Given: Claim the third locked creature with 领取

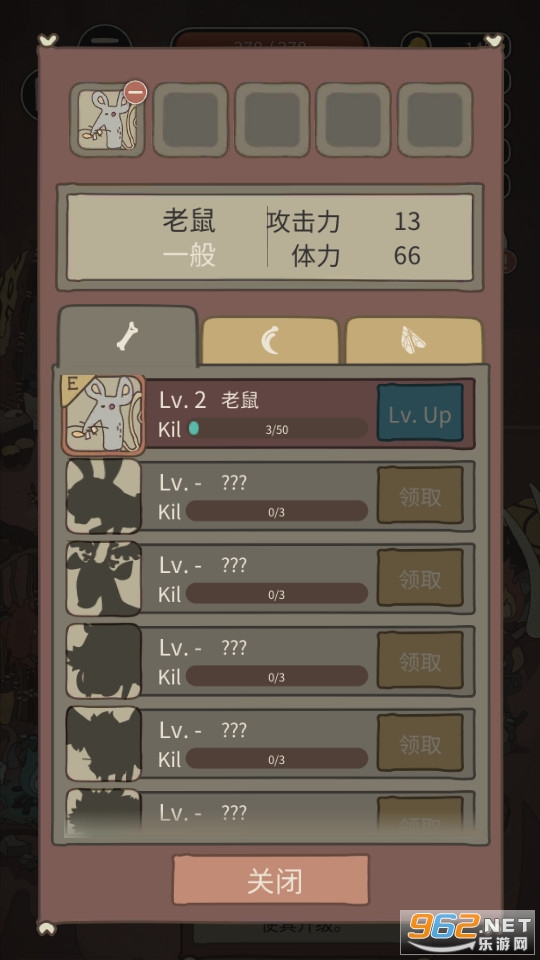Looking at the screenshot, I should tap(420, 661).
